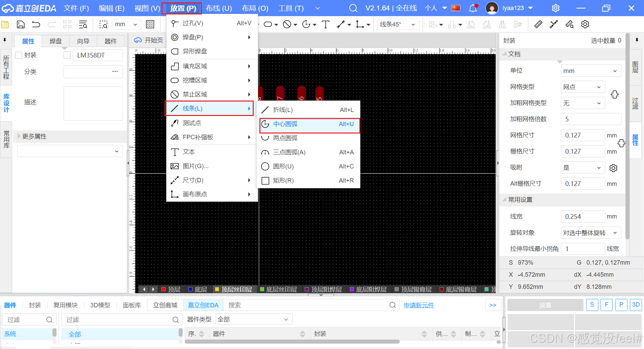The width and height of the screenshot is (644, 349).
Task: Open the 立创商城 library source
Action: point(165,305)
